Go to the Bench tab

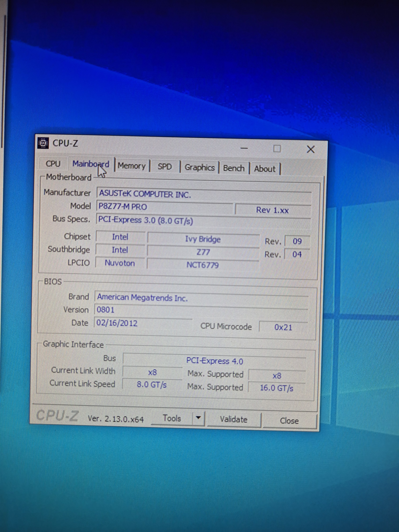[x=234, y=168]
